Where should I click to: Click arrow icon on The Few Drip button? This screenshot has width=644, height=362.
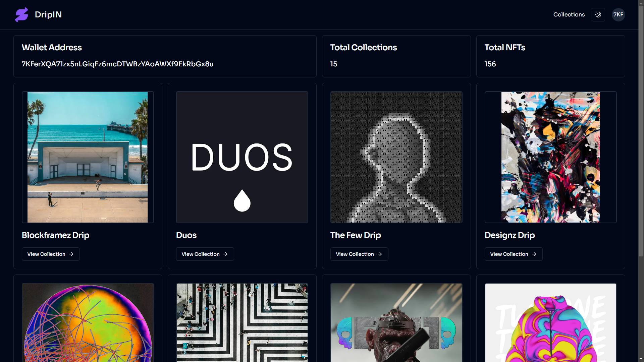(x=380, y=254)
